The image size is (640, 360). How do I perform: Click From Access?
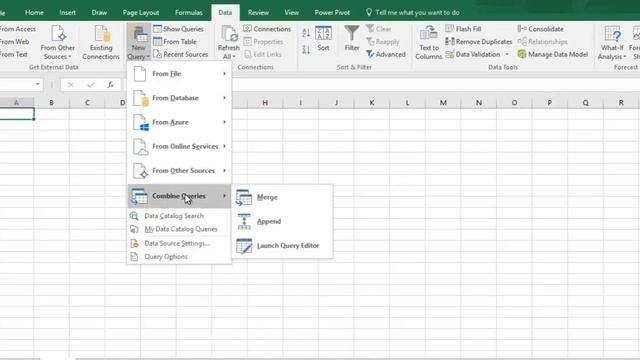18,29
